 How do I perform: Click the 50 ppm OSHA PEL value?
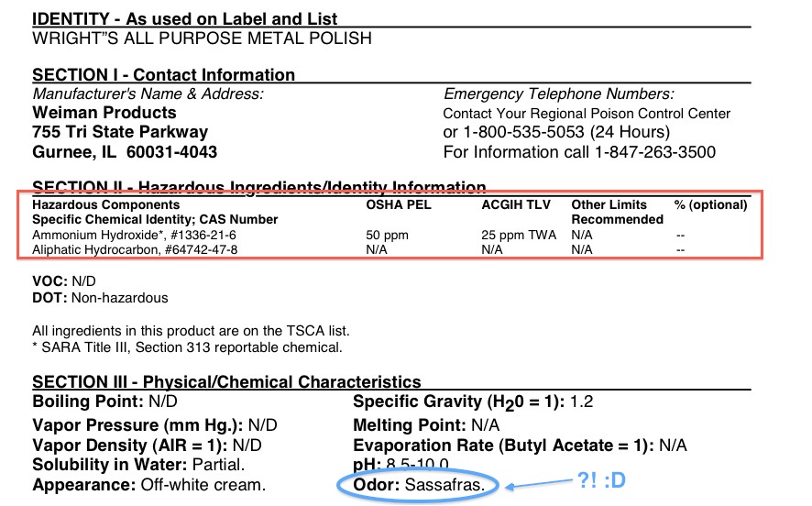387,236
